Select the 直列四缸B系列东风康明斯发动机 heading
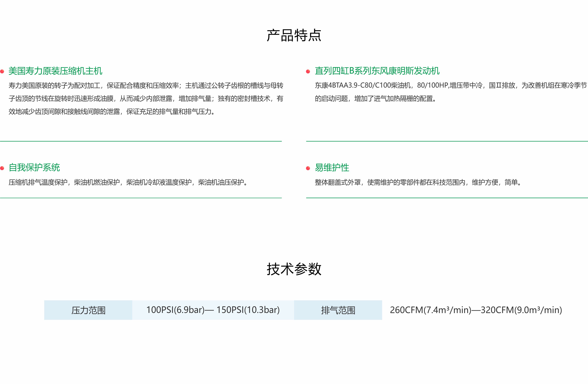Image resolution: width=588 pixels, height=384 pixels. pyautogui.click(x=377, y=71)
